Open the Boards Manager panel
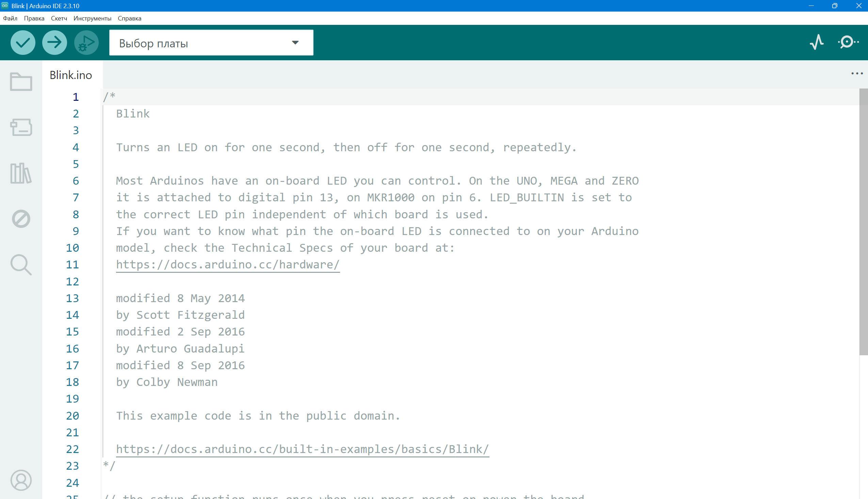Screen dimensions: 868x499 point(21,127)
